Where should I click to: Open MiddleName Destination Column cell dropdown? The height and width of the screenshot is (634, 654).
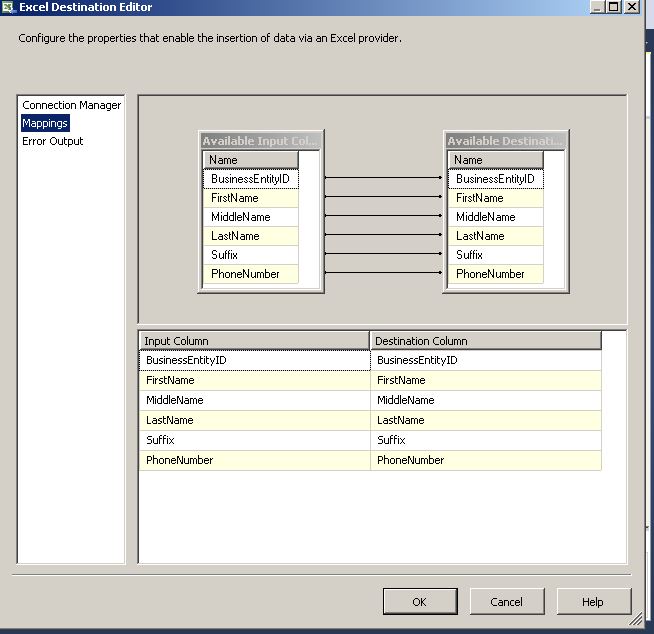click(x=486, y=400)
